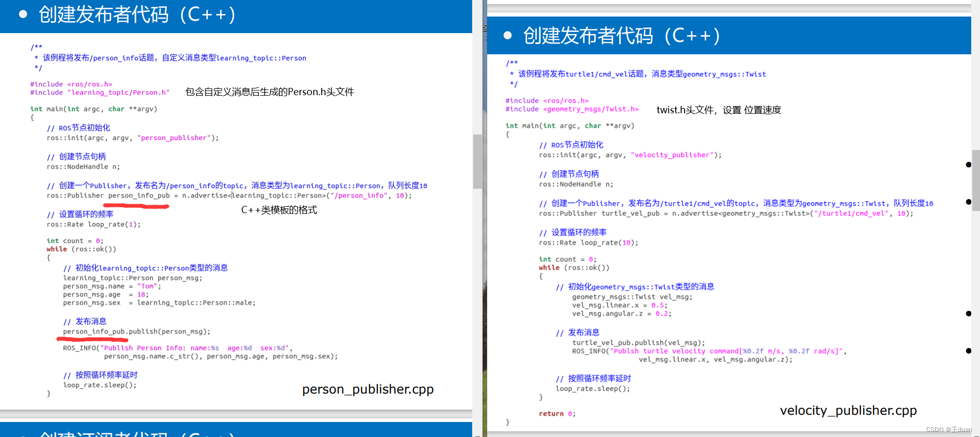
Task: Click vel_msg.linear.x, vel_msg.angular.z); argument line
Action: tap(715, 359)
